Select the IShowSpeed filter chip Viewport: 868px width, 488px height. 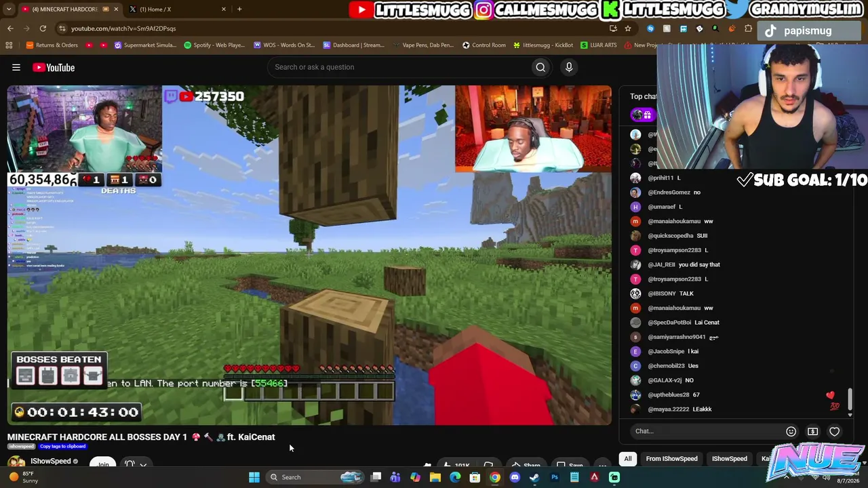point(729,459)
